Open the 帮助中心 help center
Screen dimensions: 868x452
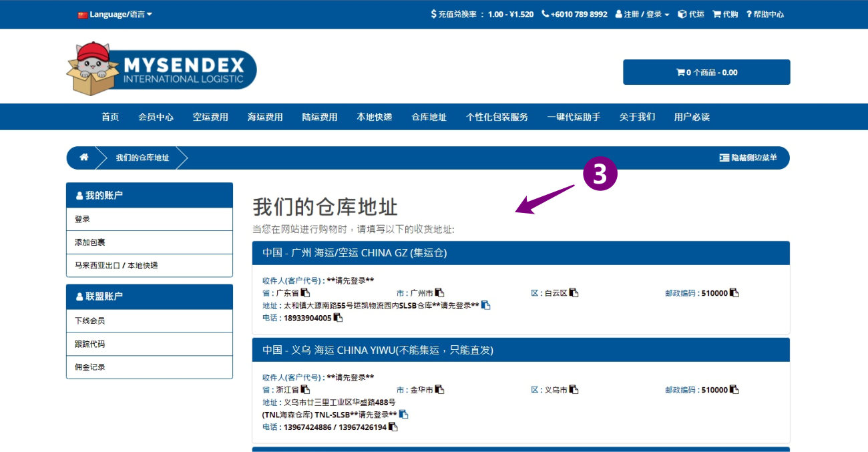tap(765, 14)
